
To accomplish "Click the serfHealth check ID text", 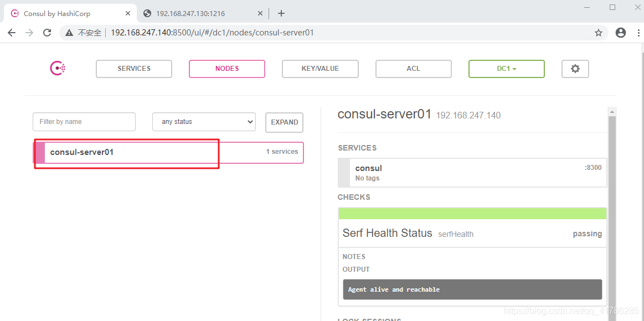I will 456,235.
